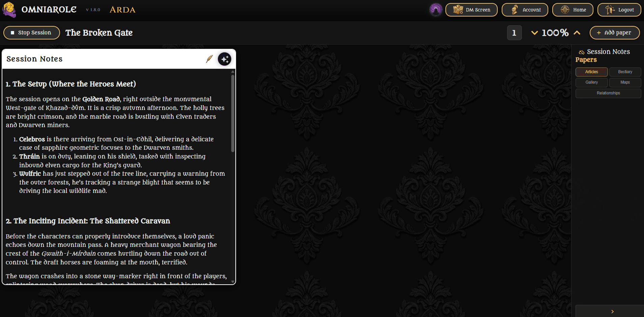Click the bold name 'Thráin'
The width and height of the screenshot is (644, 317).
(29, 156)
